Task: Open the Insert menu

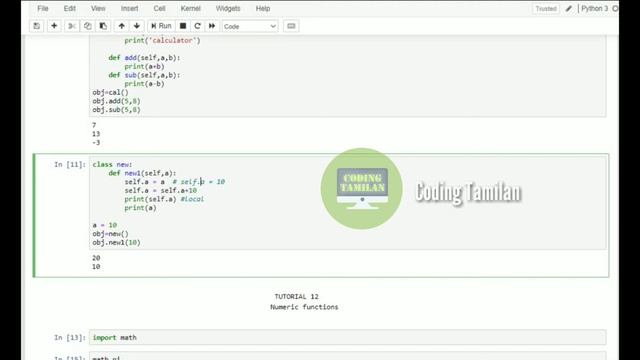Action: (129, 9)
